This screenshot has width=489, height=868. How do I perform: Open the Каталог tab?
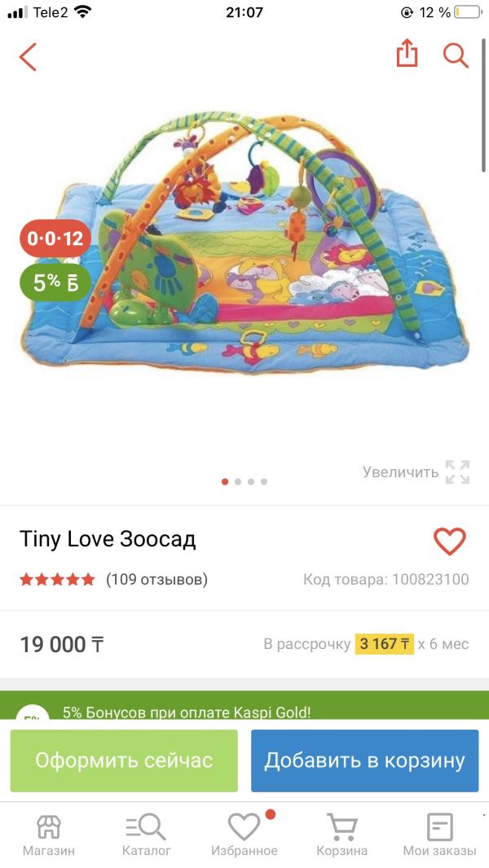coord(146,834)
